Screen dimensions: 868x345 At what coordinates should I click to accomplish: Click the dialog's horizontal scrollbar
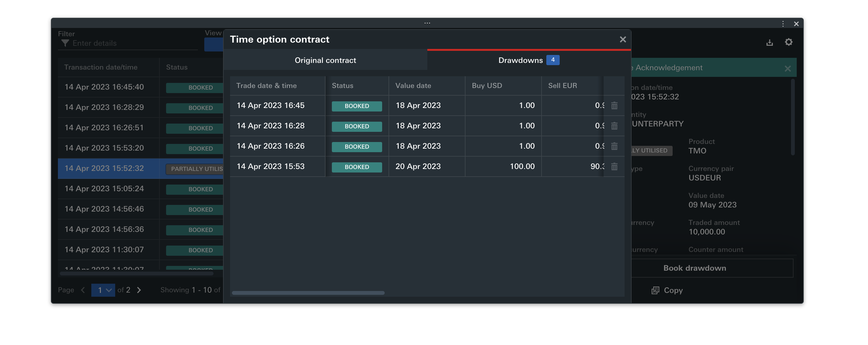pyautogui.click(x=308, y=293)
